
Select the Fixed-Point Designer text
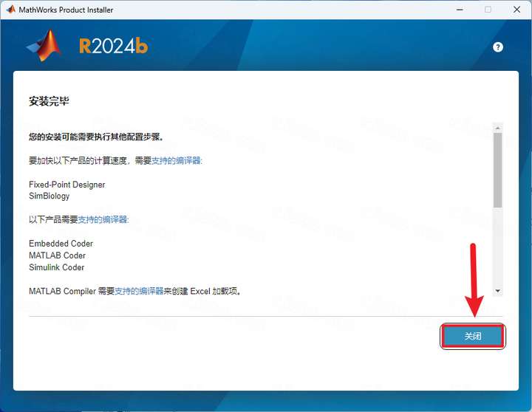pyautogui.click(x=66, y=185)
